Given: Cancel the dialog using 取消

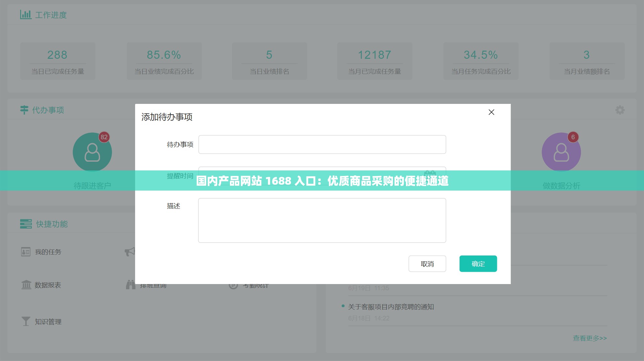Looking at the screenshot, I should pyautogui.click(x=427, y=264).
